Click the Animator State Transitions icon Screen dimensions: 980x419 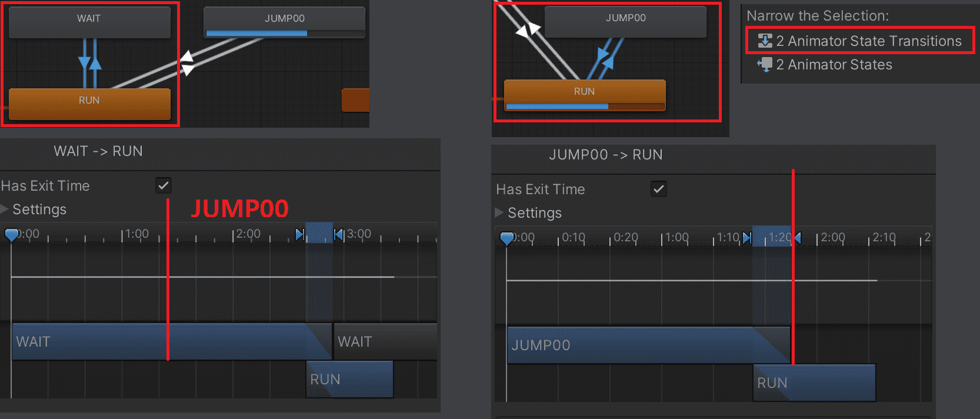pos(765,41)
